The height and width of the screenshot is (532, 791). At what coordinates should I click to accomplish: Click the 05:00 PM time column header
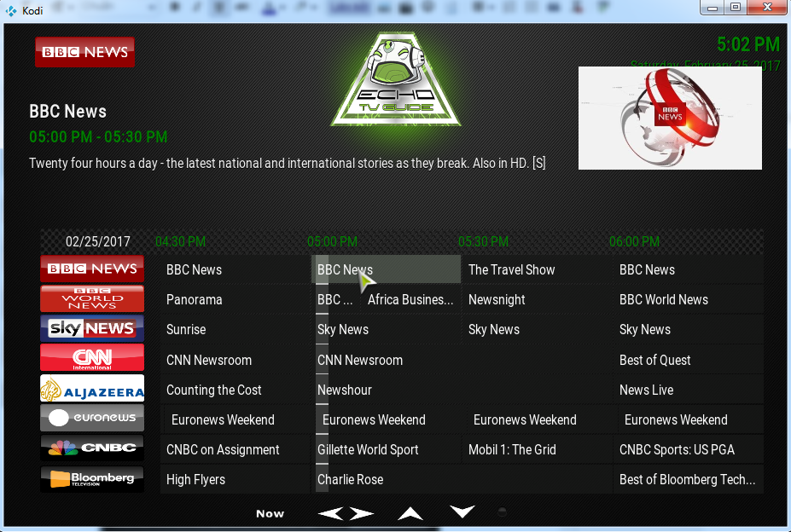333,241
